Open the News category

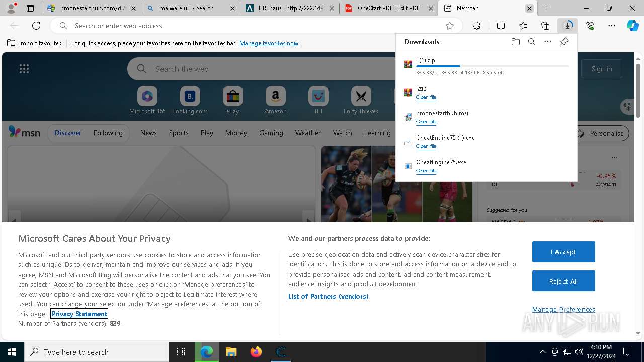click(x=148, y=133)
